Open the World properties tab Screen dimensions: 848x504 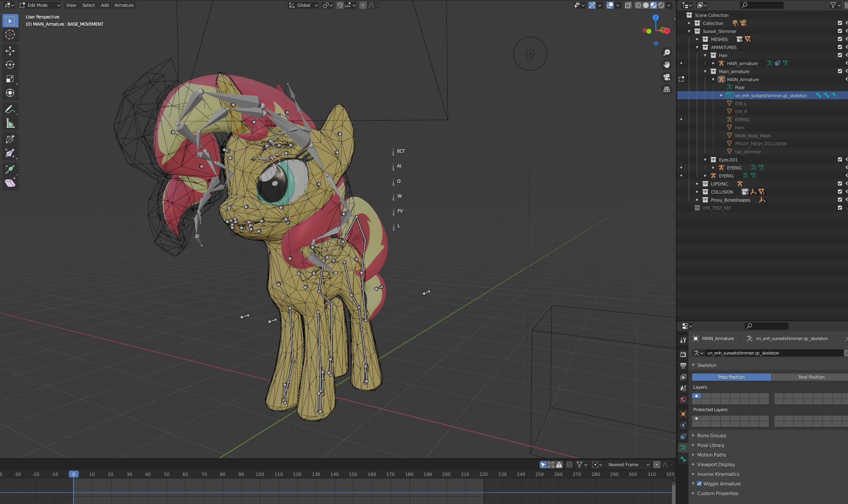pos(683,399)
